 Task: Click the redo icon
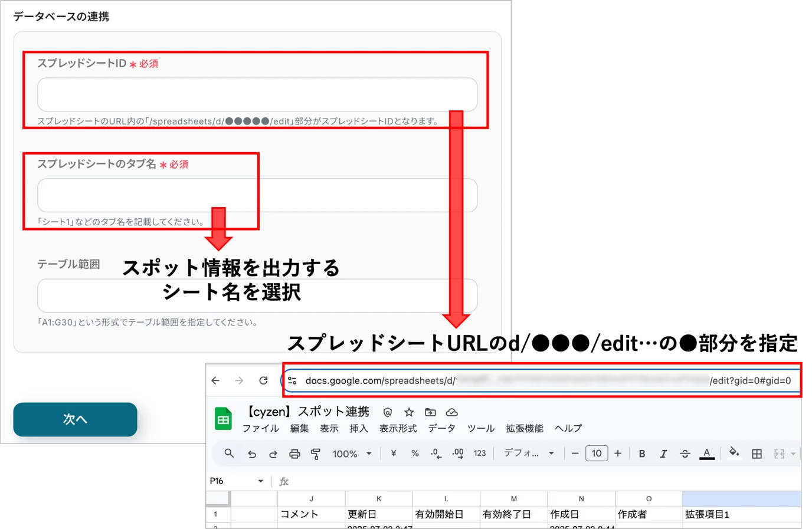coord(273,454)
